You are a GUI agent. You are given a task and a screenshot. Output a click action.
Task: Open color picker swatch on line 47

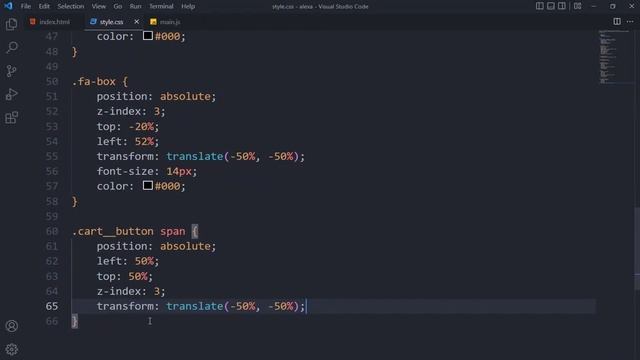[148, 36]
